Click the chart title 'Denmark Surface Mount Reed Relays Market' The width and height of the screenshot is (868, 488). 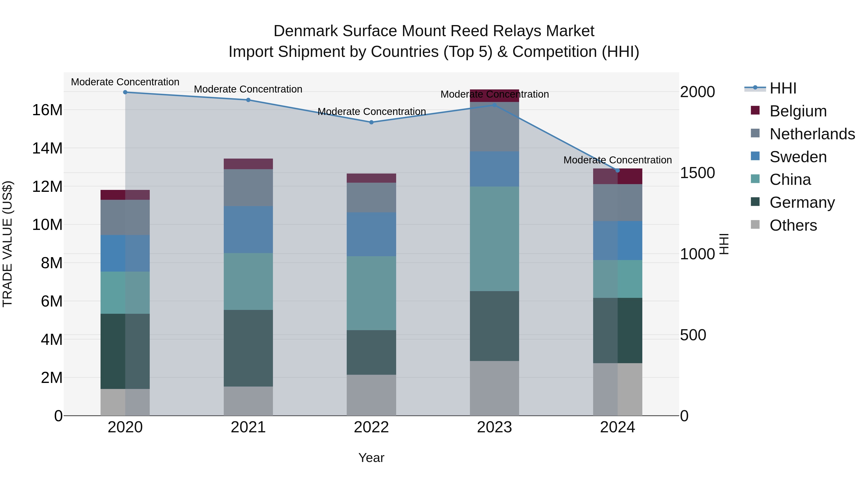tap(434, 31)
